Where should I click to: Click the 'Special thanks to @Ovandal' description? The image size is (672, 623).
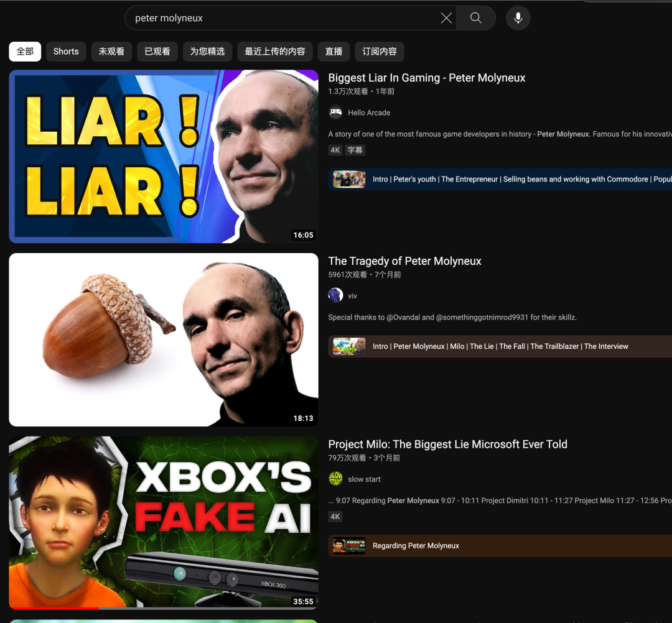pos(452,317)
